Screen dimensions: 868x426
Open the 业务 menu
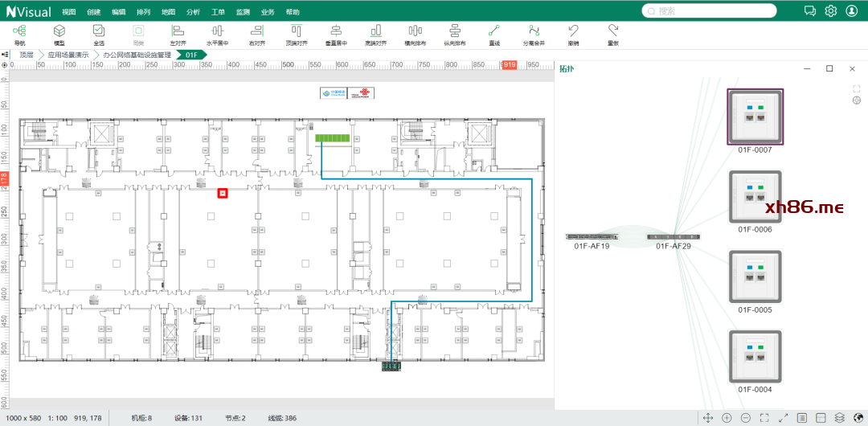tap(268, 12)
